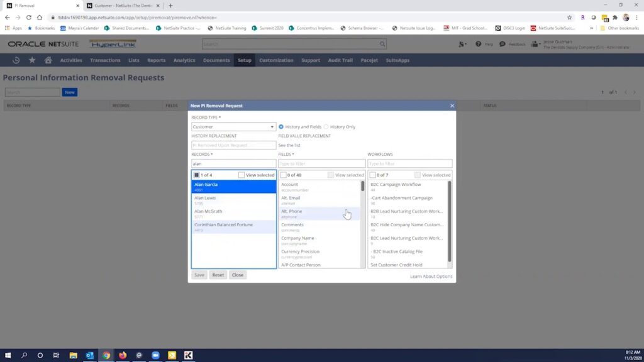Viewport: 644px width, 362px height.
Task: Click the Reset button in the dialog
Action: [x=218, y=275]
